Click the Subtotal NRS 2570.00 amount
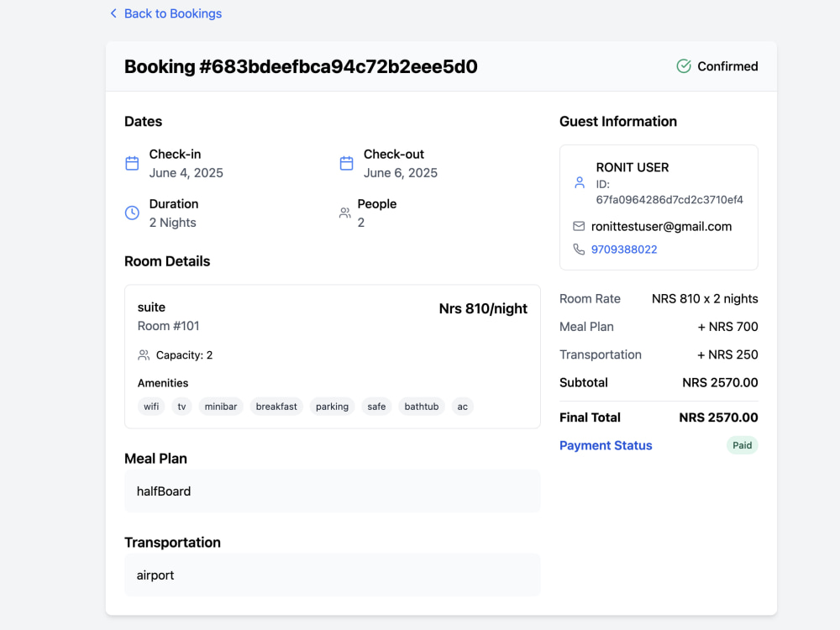Image resolution: width=840 pixels, height=630 pixels. tap(720, 382)
